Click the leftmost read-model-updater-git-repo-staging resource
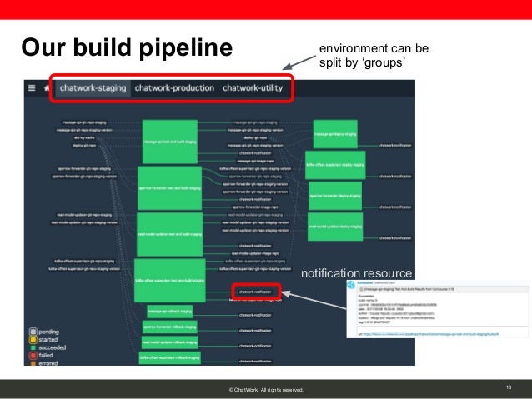 [x=84, y=215]
